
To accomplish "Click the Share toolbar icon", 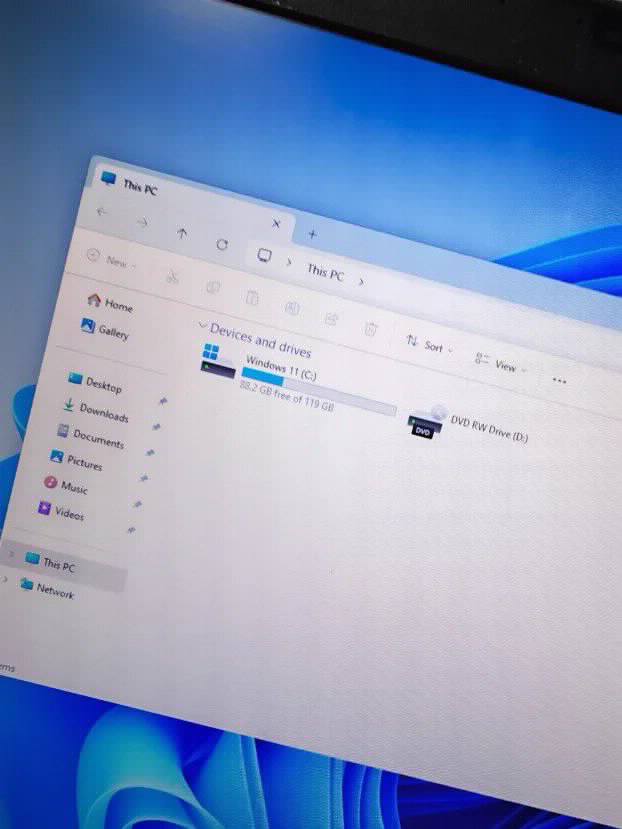I will point(332,318).
